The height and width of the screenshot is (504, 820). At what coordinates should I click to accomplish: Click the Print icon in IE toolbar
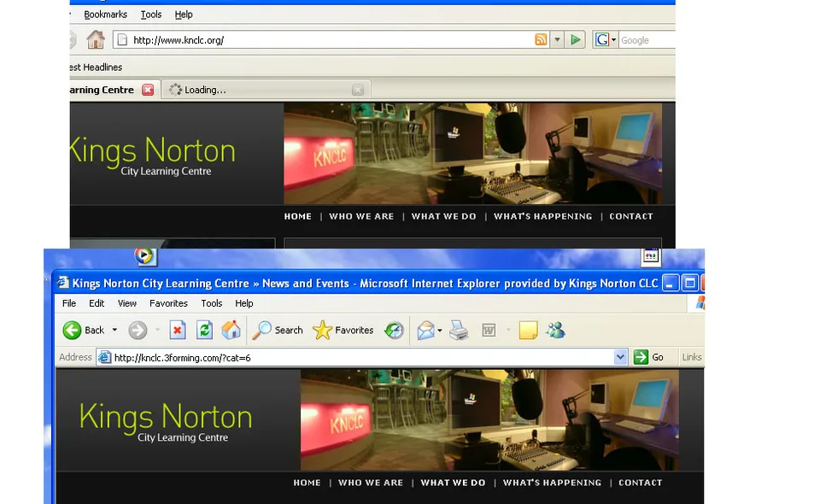(x=459, y=331)
